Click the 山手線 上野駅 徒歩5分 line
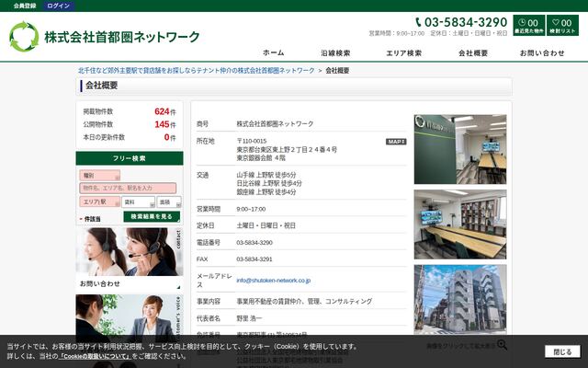 (x=266, y=175)
